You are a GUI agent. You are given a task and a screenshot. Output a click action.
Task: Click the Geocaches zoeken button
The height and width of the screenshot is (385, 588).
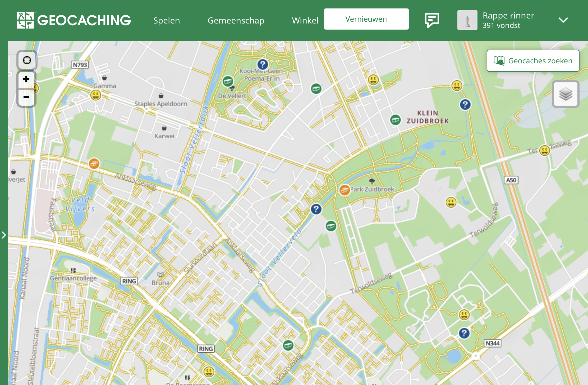[x=533, y=61]
